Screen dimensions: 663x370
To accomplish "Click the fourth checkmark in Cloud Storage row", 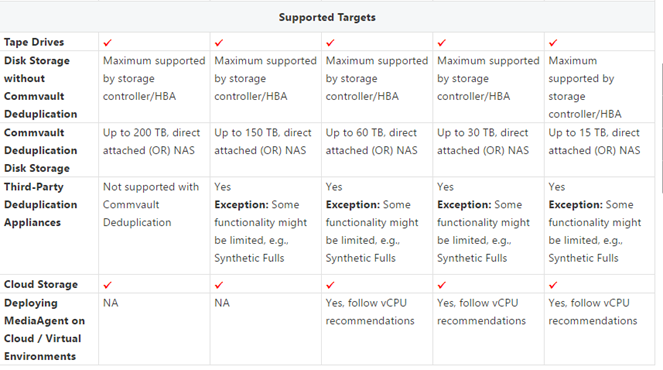I will coord(441,285).
